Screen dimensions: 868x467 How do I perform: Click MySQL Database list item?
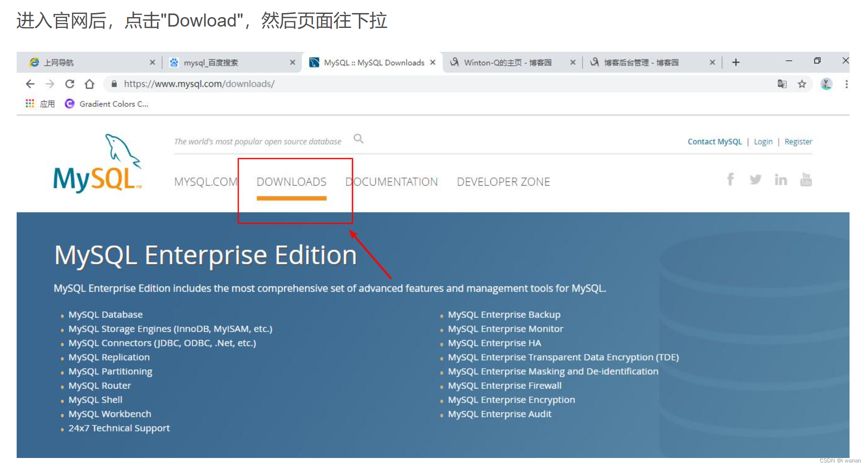[105, 315]
